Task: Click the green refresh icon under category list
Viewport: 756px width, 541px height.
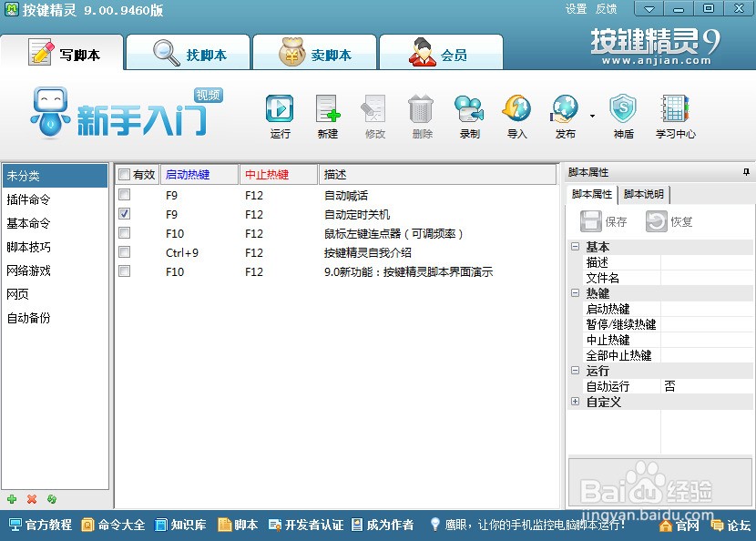Action: 52,499
